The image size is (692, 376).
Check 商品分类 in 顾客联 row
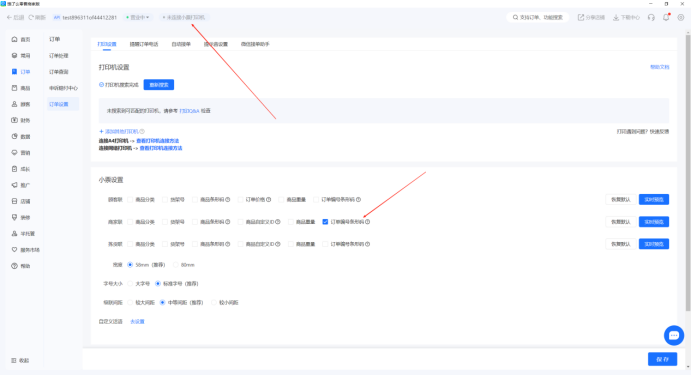[x=130, y=200]
